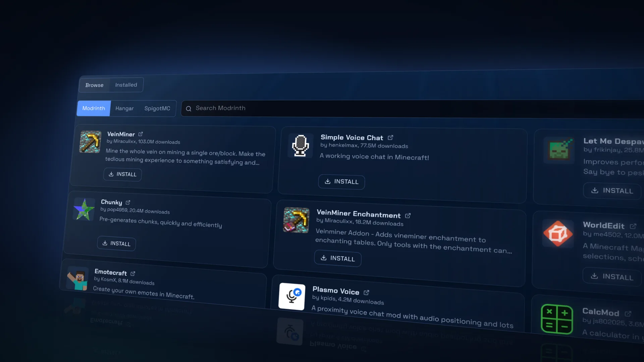Click the Emotecraft Steve character icon

click(x=77, y=279)
